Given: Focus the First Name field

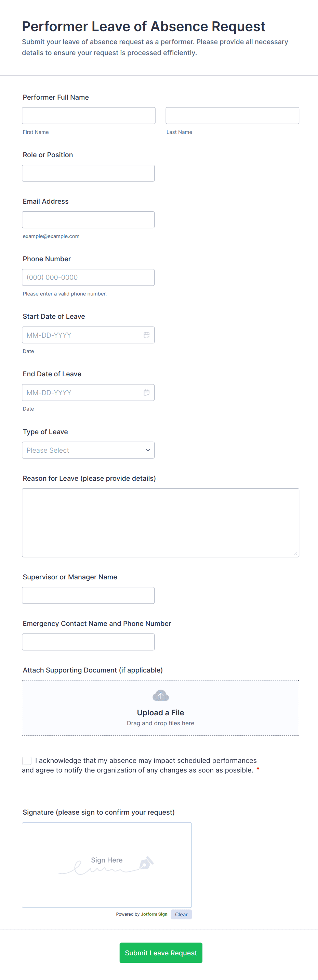Looking at the screenshot, I should click(89, 116).
